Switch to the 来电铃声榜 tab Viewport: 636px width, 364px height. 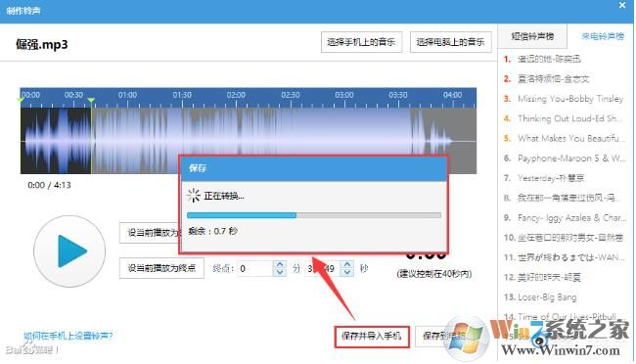[x=603, y=36]
